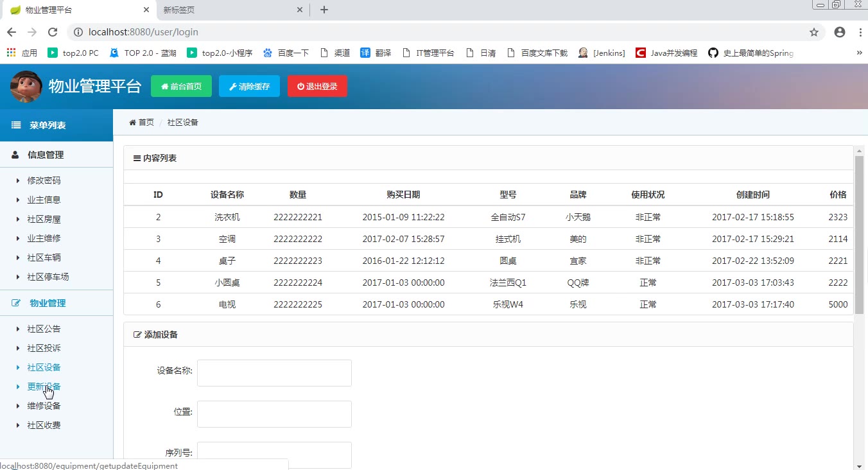Open new browser tab with plus icon

click(x=324, y=10)
